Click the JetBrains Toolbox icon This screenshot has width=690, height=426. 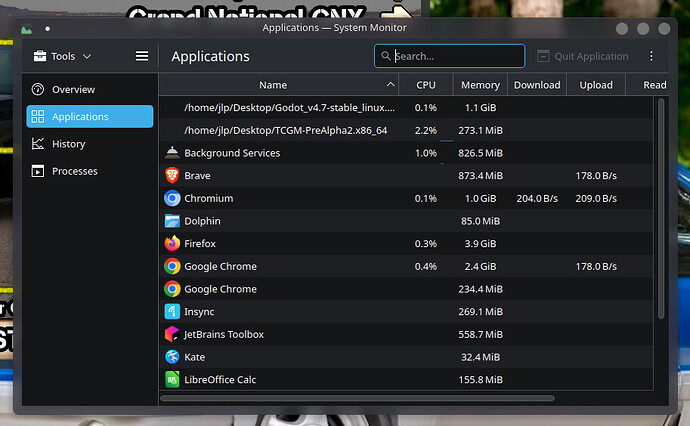pyautogui.click(x=172, y=334)
